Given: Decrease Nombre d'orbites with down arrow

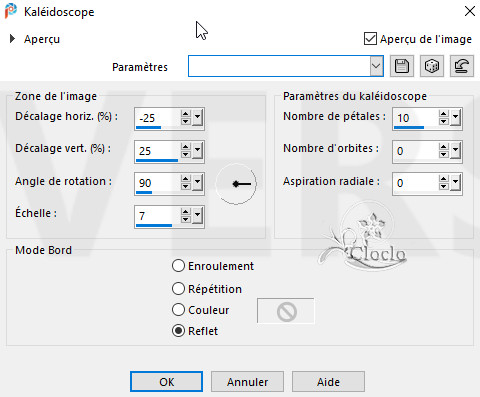Looking at the screenshot, I should pyautogui.click(x=443, y=154).
